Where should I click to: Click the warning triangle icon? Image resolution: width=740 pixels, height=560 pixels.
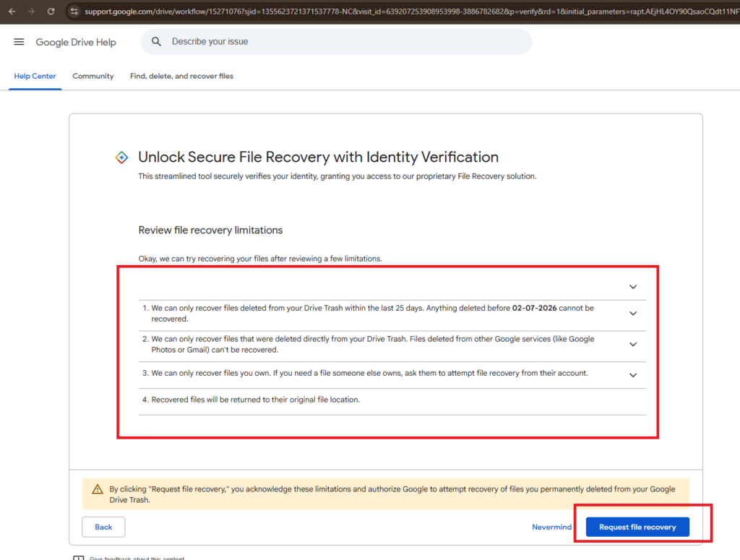[x=98, y=489]
